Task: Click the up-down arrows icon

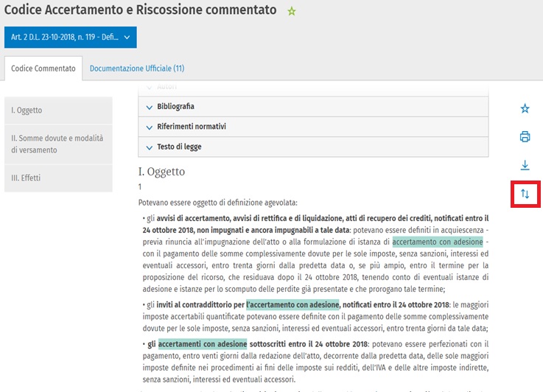Action: click(525, 195)
